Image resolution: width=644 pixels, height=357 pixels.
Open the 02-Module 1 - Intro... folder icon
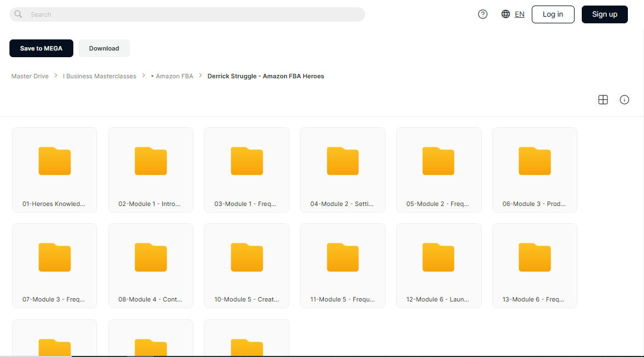pyautogui.click(x=151, y=161)
